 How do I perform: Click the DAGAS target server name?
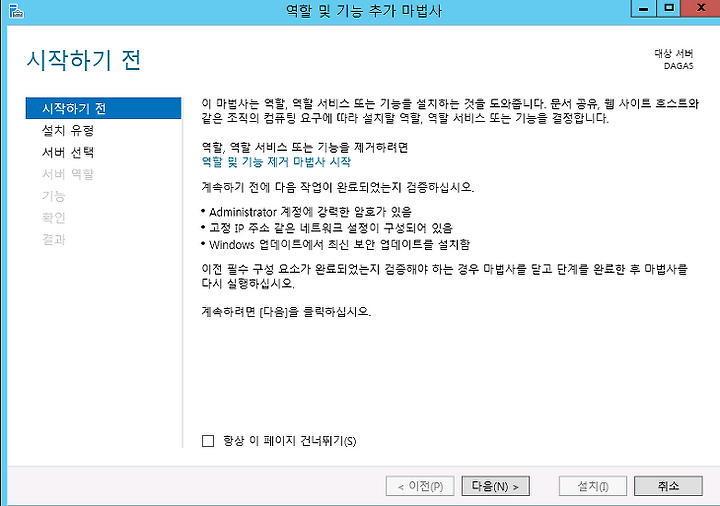click(x=678, y=66)
